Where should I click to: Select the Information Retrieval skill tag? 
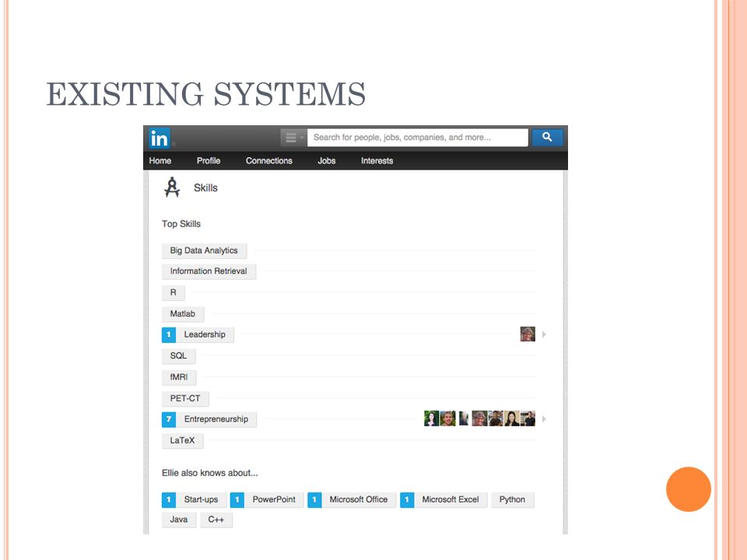(209, 271)
